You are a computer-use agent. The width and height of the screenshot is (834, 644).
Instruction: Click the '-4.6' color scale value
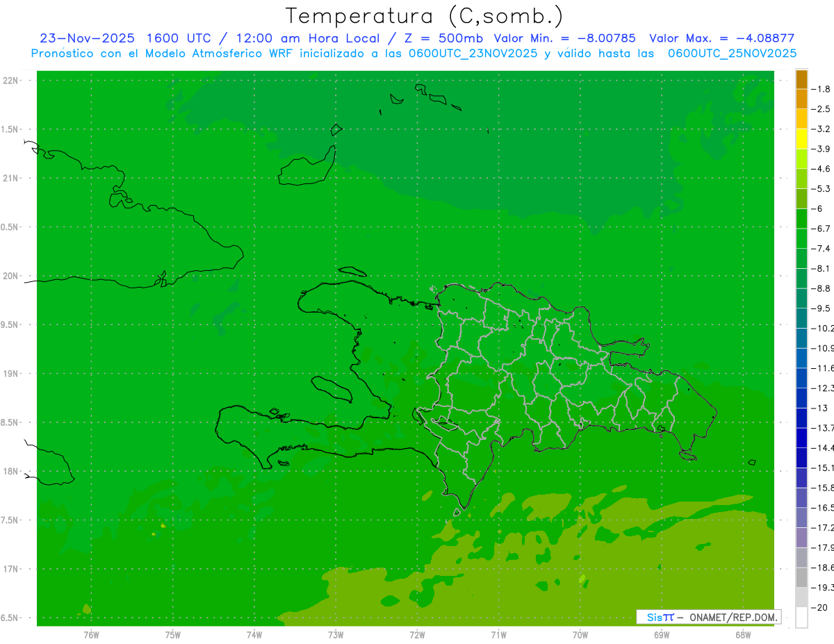[822, 169]
